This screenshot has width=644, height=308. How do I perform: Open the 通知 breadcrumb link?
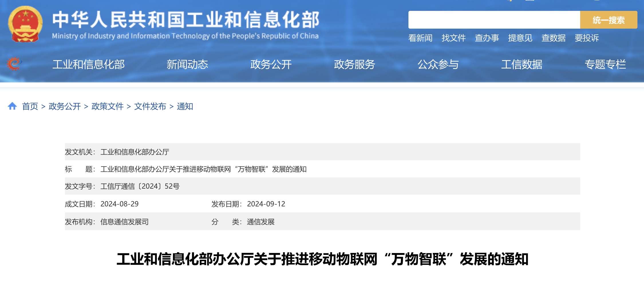pos(185,106)
